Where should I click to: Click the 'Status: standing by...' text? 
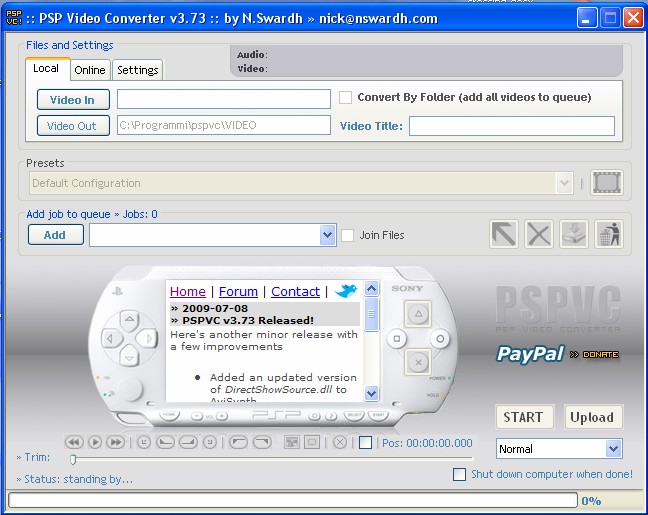coord(79,479)
